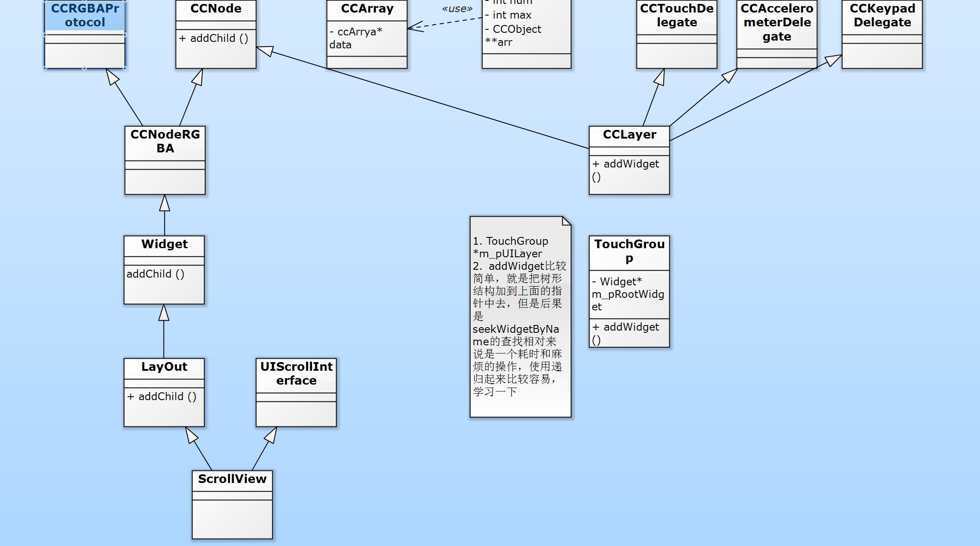Click bottom-center selection handle of CCRGBAProtocol
This screenshot has height=546, width=980.
(85, 68)
